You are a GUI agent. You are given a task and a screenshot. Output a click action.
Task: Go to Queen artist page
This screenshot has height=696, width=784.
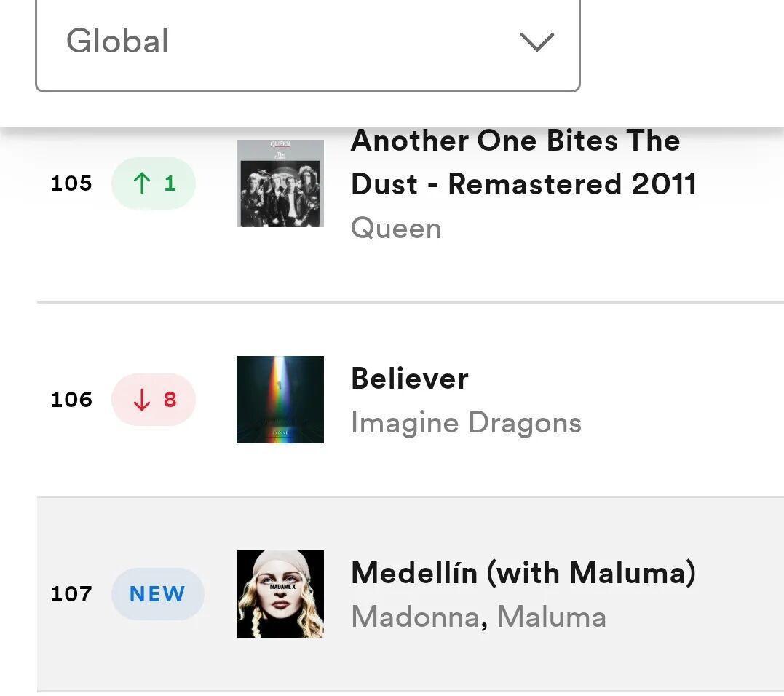pos(396,229)
